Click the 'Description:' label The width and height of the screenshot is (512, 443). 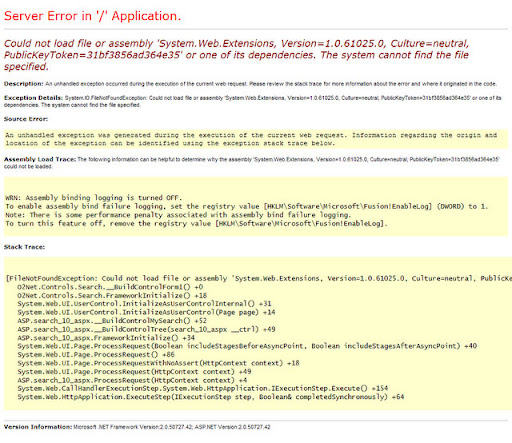[24, 84]
